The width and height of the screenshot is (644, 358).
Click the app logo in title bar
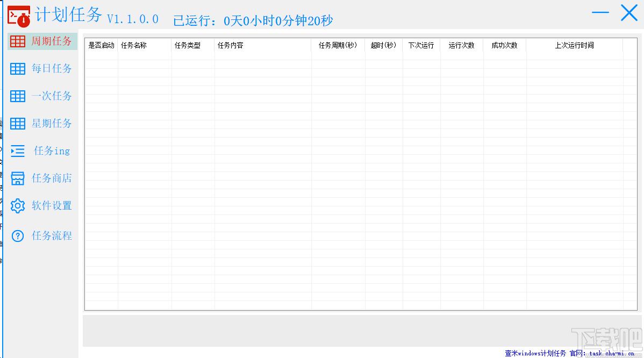[19, 16]
